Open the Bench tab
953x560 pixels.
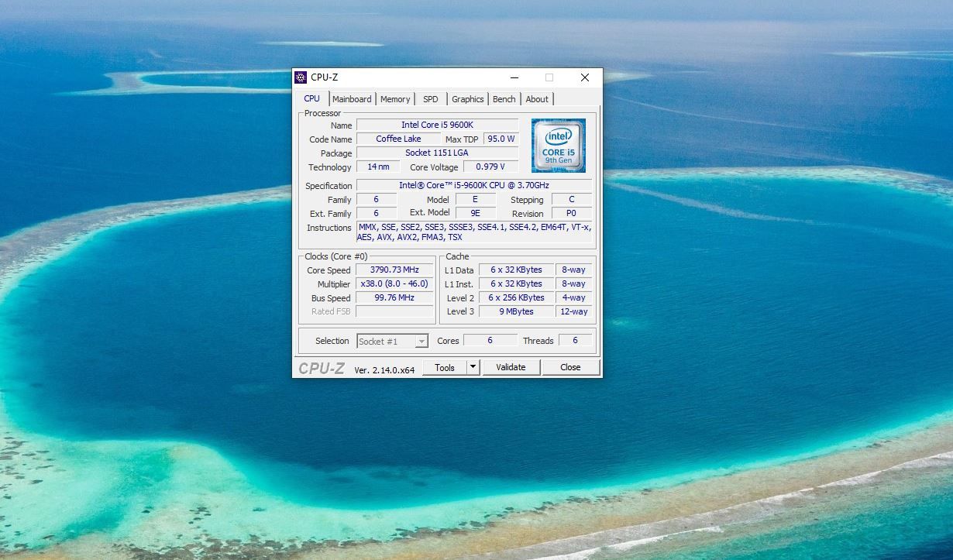[x=504, y=99]
